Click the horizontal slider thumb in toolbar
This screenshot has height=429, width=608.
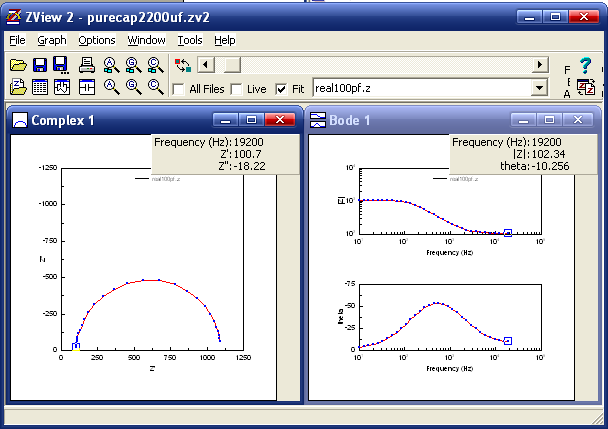tap(230, 65)
